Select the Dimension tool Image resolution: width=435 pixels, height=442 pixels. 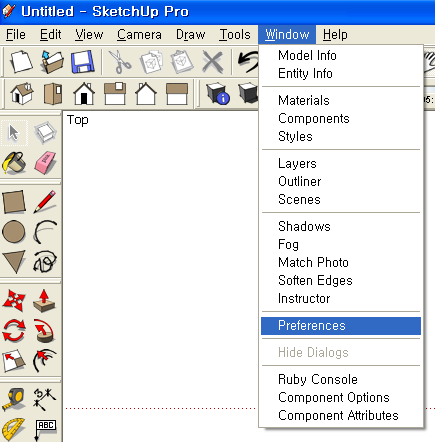coord(45,399)
